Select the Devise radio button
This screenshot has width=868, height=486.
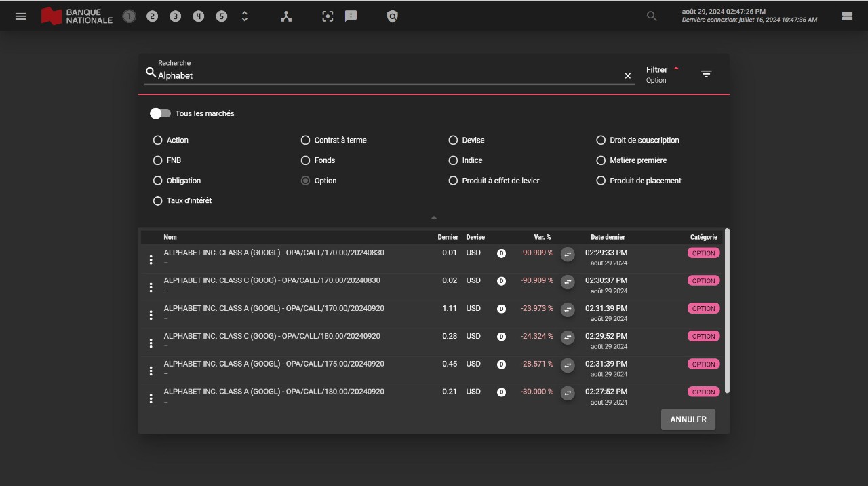click(x=453, y=140)
